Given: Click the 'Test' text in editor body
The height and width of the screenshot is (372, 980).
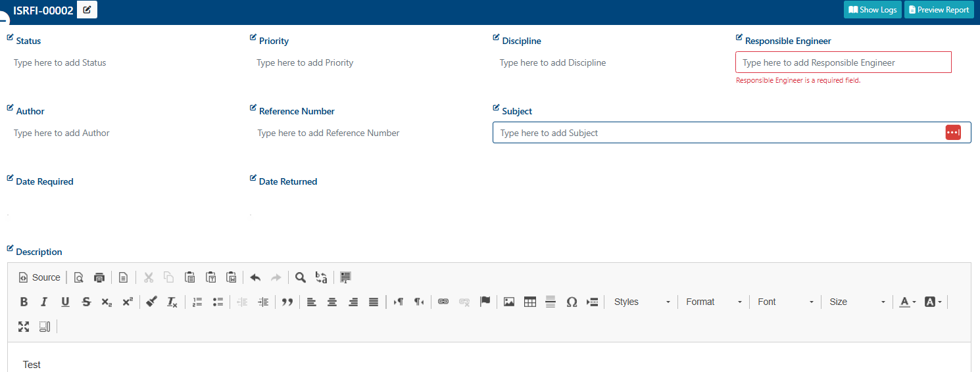Looking at the screenshot, I should pos(32,365).
